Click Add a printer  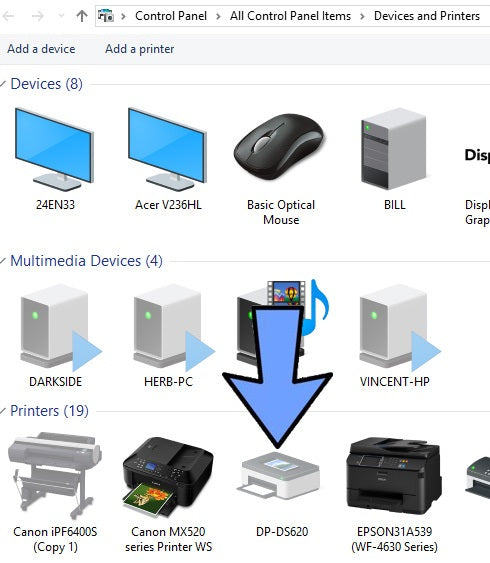140,49
